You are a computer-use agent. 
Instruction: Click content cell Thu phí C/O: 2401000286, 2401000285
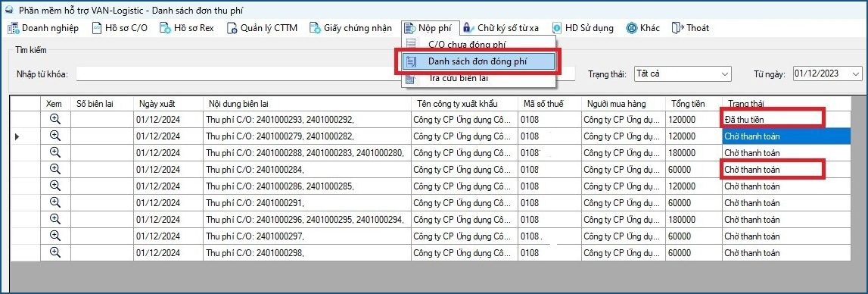(x=306, y=186)
